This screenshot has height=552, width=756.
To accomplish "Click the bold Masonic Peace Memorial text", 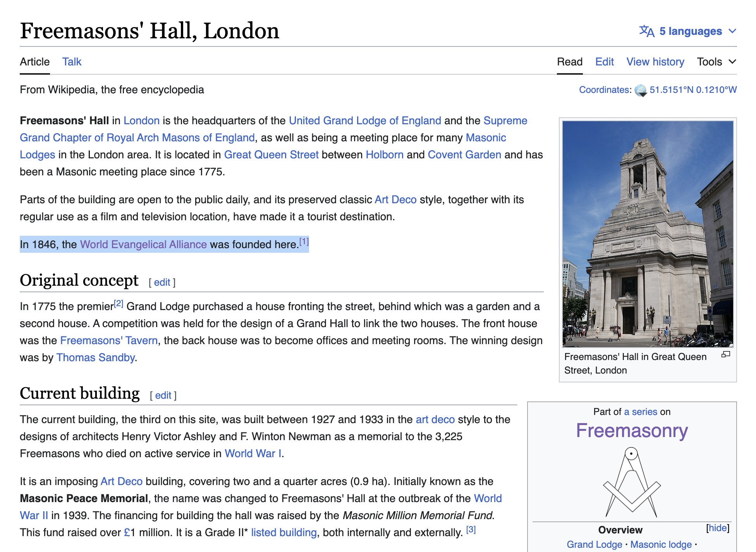I will point(84,498).
